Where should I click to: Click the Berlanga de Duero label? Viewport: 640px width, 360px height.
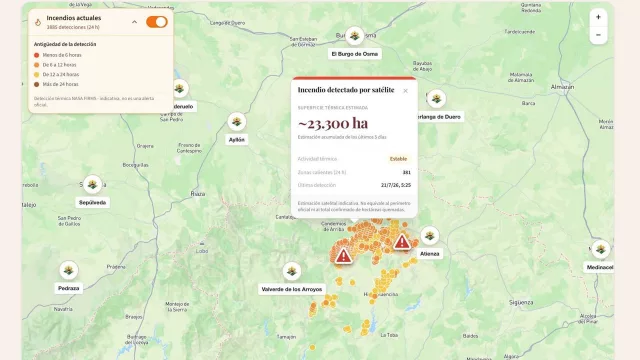pos(439,117)
